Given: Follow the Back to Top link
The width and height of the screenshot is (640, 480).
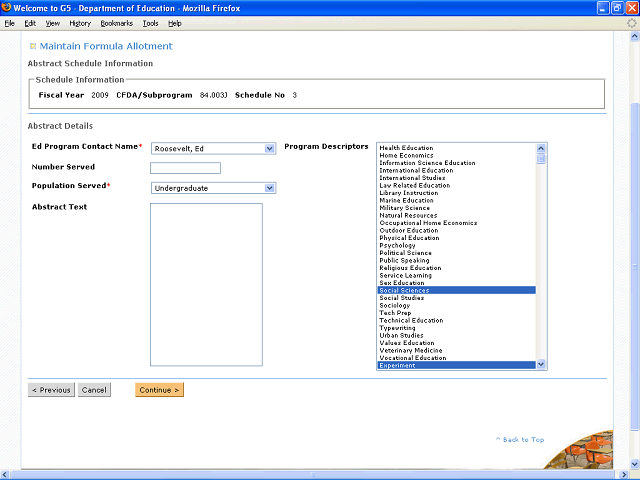Looking at the screenshot, I should tap(520, 440).
